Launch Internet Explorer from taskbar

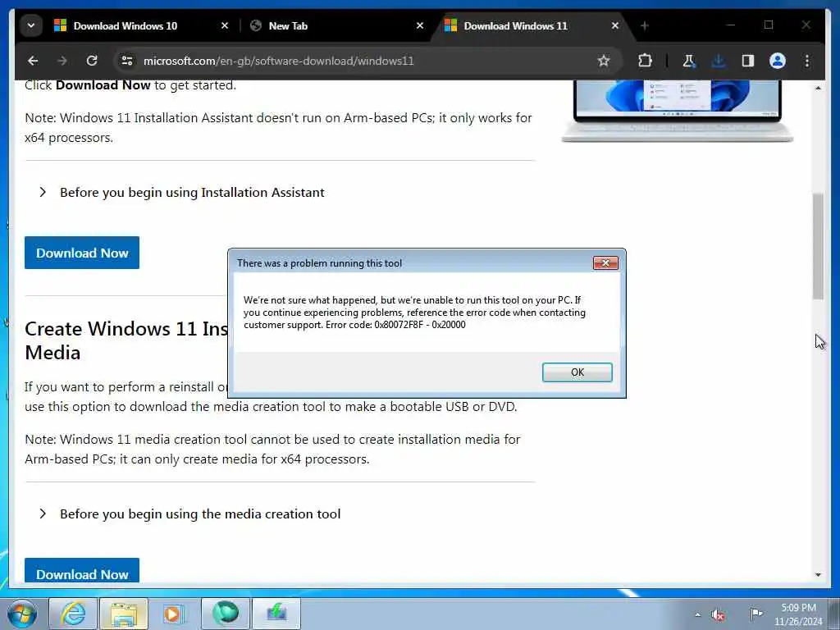(x=73, y=614)
